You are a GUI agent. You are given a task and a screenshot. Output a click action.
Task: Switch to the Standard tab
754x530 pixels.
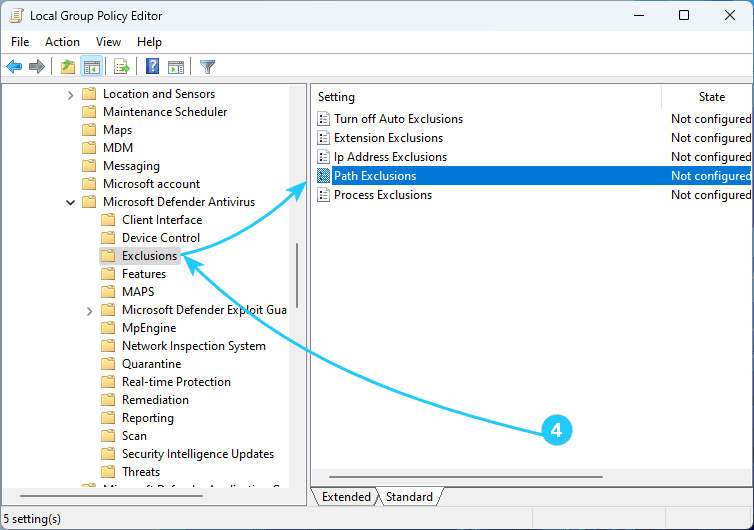coord(409,497)
